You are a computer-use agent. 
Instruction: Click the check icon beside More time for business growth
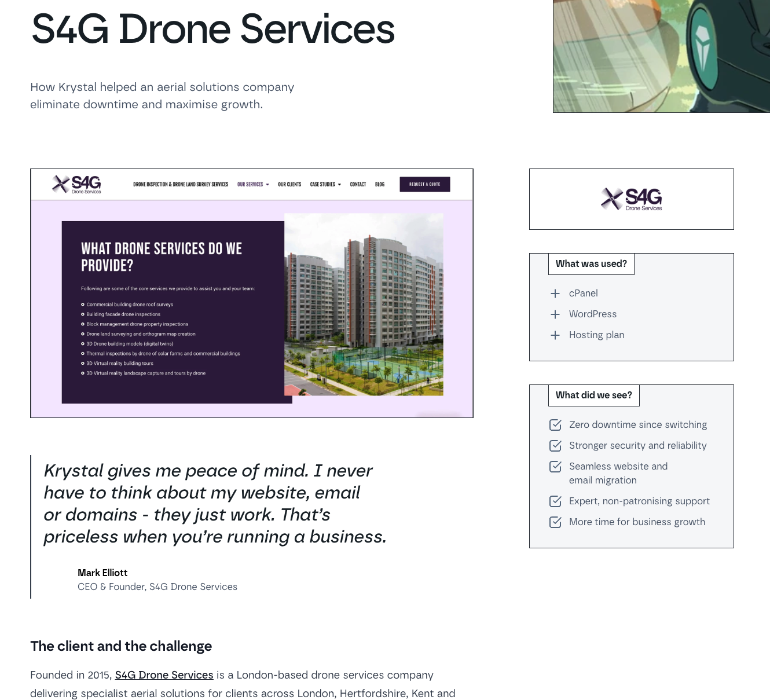pos(555,522)
